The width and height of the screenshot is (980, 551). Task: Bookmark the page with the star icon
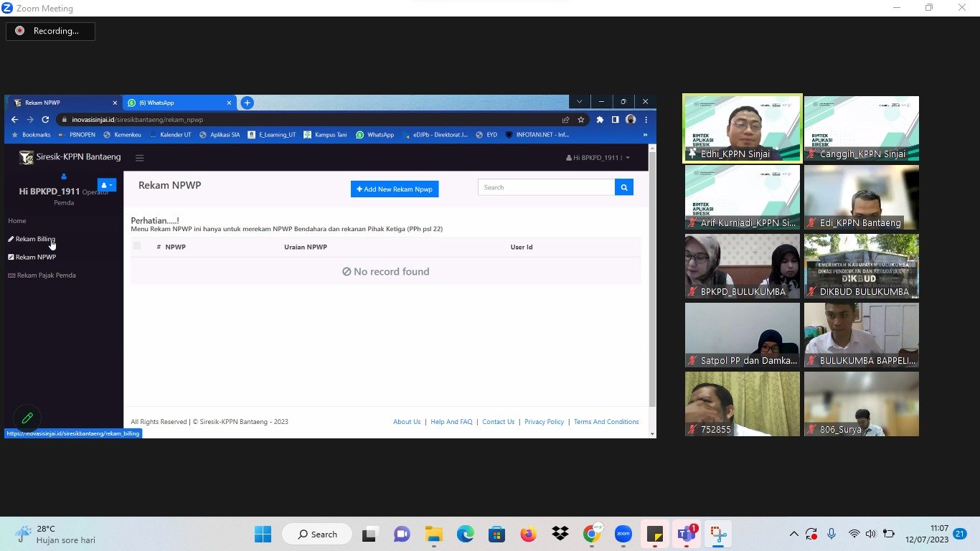[581, 120]
